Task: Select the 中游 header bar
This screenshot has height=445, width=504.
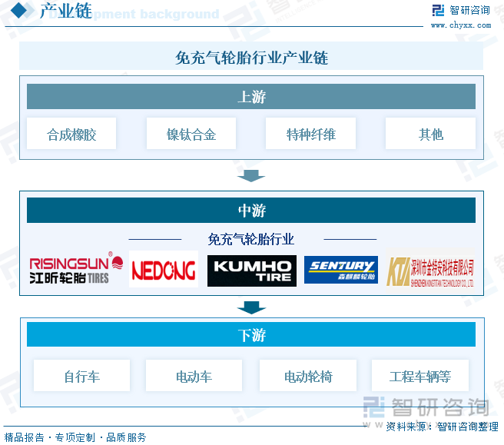Action: (251, 211)
